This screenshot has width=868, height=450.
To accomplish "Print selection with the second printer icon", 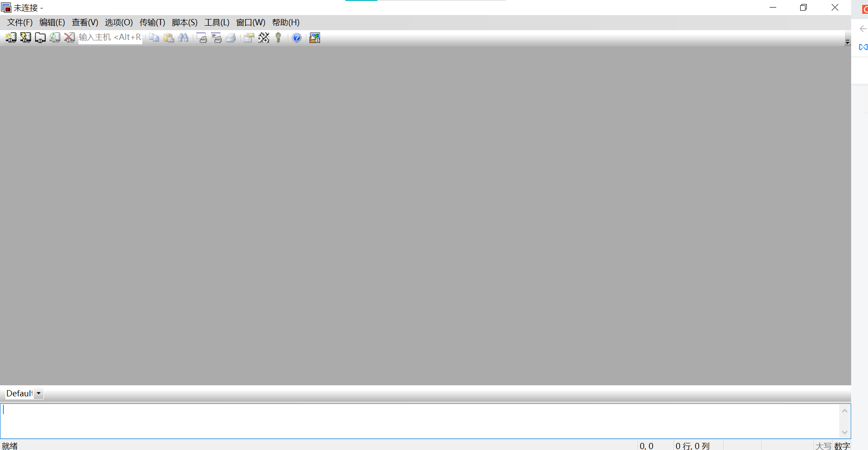I will 216,38.
